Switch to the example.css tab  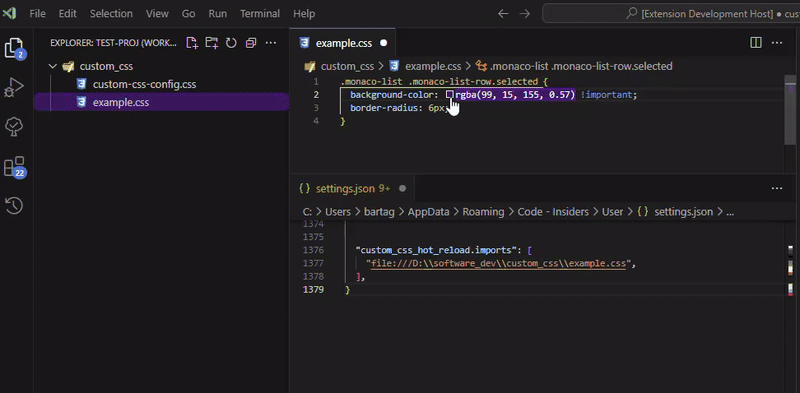coord(343,43)
